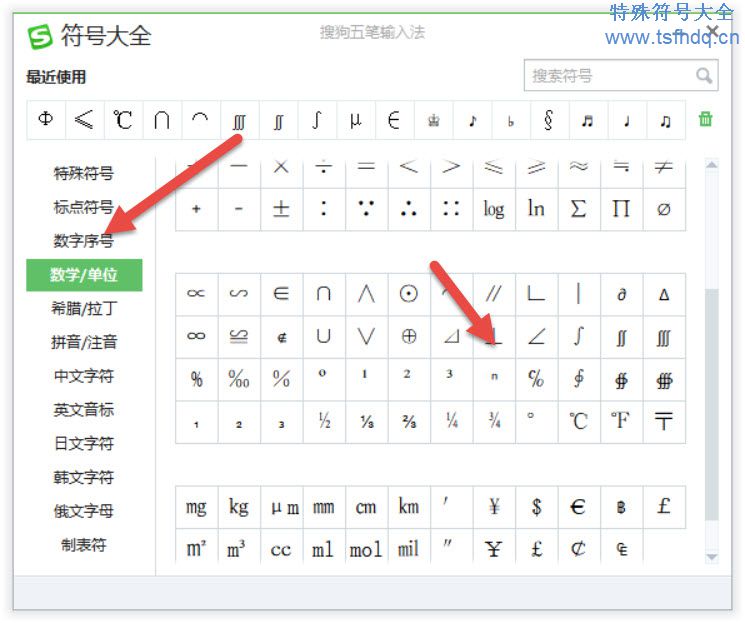Select the degrees Celsius ℃ symbol in grid

tap(578, 421)
